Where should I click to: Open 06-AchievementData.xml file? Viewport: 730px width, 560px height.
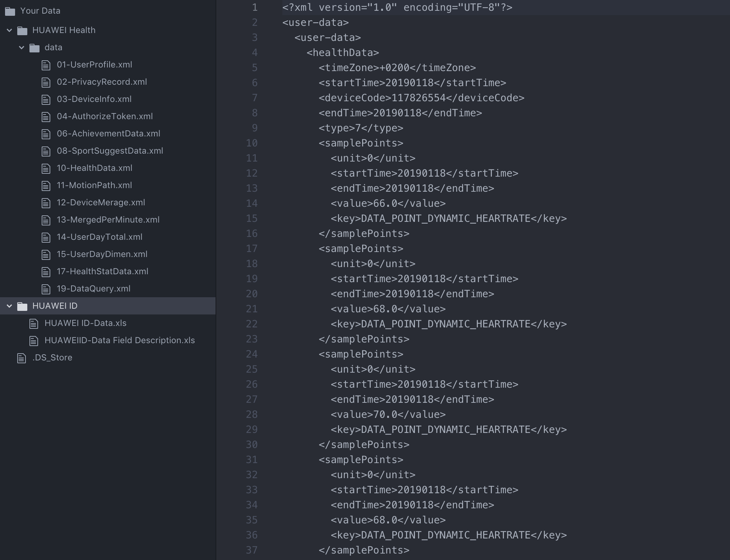(x=108, y=134)
